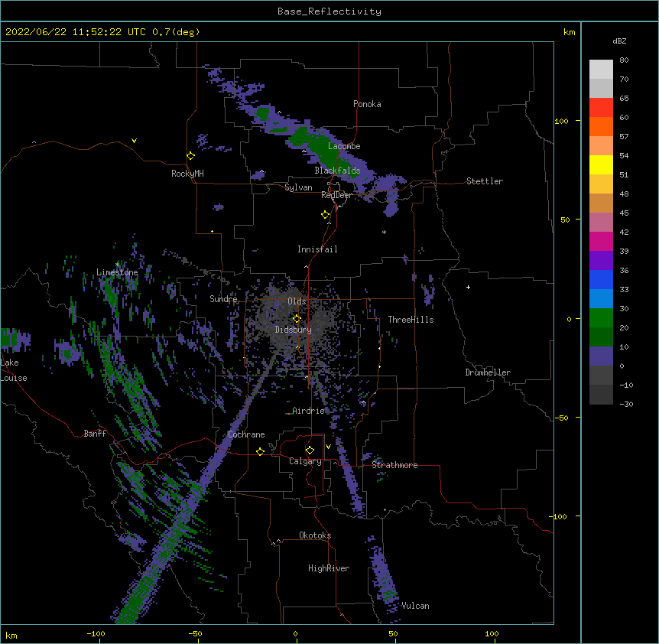Click the Base_Reflectivity title
This screenshot has height=644, width=659.
click(329, 11)
